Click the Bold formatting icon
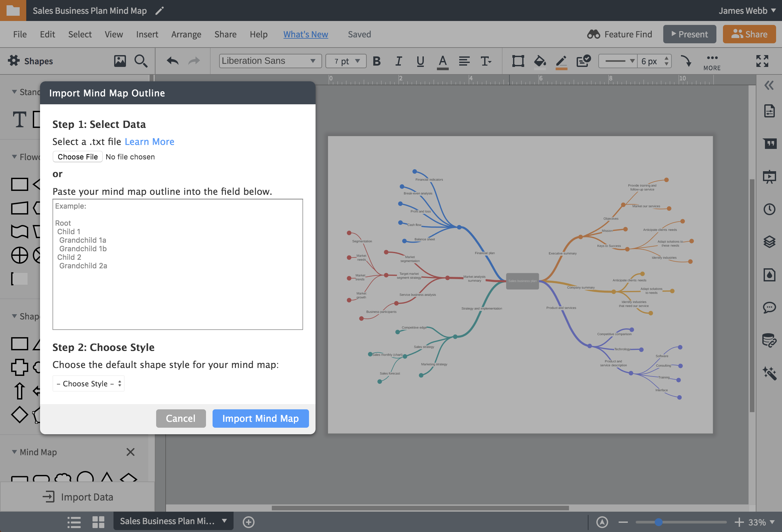 coord(377,61)
